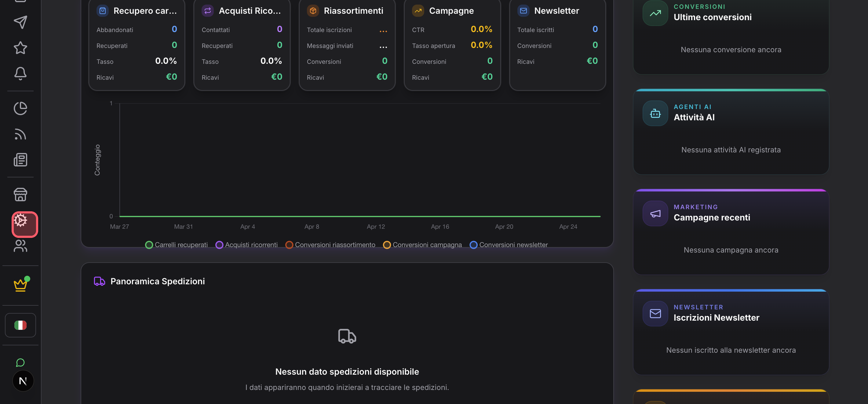
Task: Open the bell notifications icon in sidebar
Action: 20,74
